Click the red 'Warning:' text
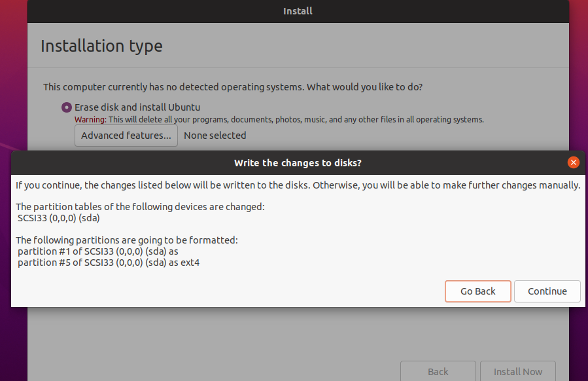 pyautogui.click(x=90, y=119)
